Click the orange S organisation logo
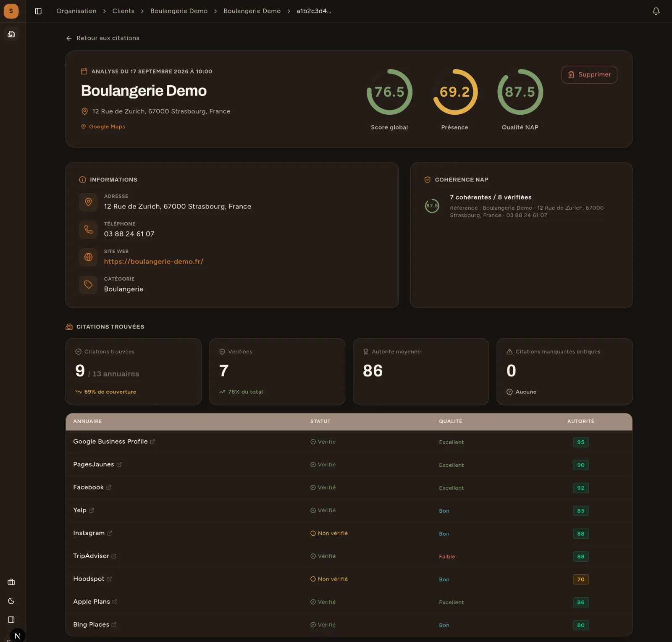Image resolution: width=672 pixels, height=642 pixels. tap(11, 11)
